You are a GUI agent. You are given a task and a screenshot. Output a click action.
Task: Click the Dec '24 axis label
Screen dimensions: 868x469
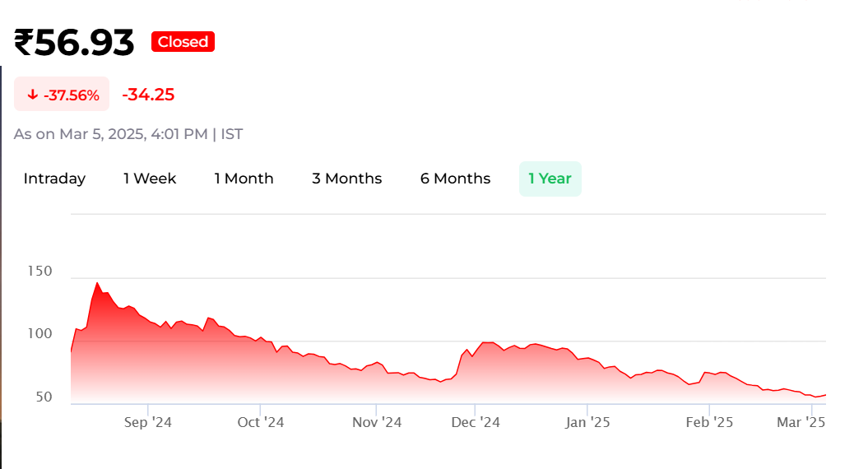[476, 422]
